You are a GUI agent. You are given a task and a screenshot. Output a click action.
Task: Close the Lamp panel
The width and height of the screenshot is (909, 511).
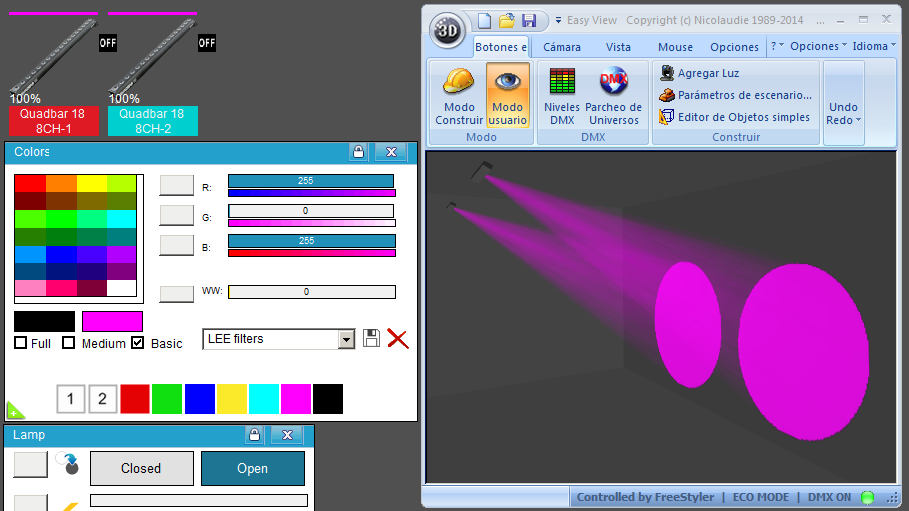pyautogui.click(x=288, y=435)
